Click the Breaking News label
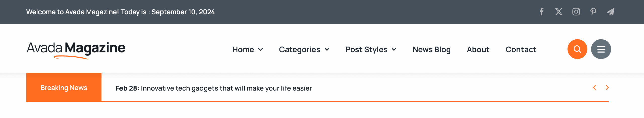Viewport: 644px width, 118px height. click(64, 88)
